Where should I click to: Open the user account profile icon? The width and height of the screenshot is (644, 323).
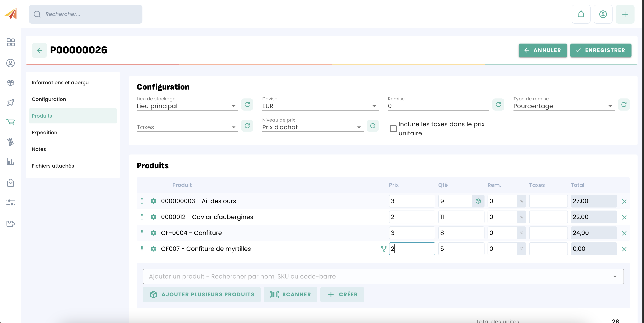(x=603, y=14)
